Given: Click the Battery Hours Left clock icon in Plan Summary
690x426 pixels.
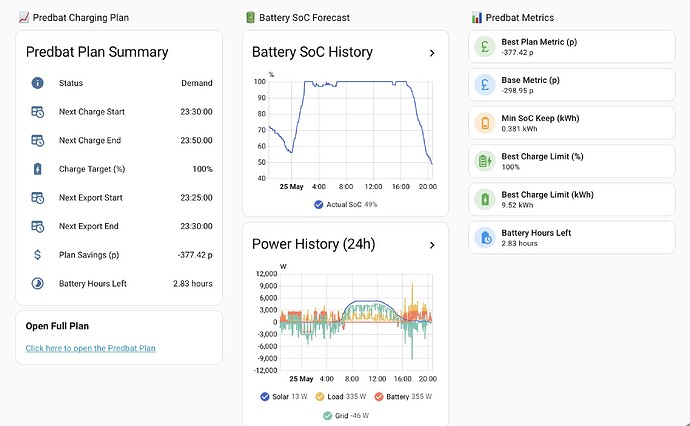Looking at the screenshot, I should tap(37, 283).
